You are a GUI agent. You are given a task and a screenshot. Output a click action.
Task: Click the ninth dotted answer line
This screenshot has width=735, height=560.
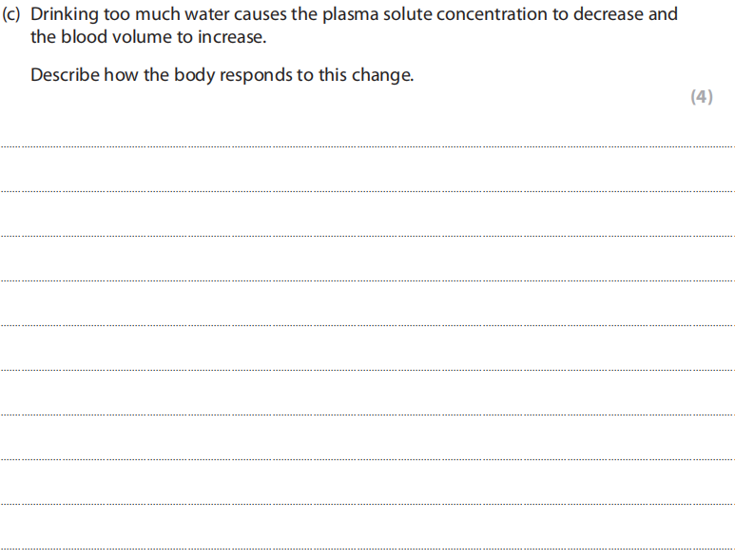367,504
